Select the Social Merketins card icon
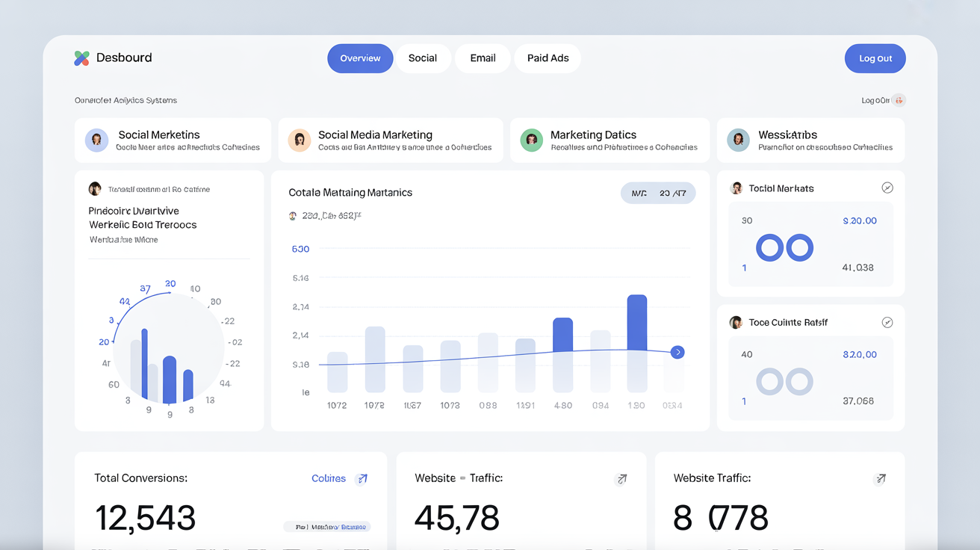Image resolution: width=980 pixels, height=550 pixels. (x=96, y=140)
